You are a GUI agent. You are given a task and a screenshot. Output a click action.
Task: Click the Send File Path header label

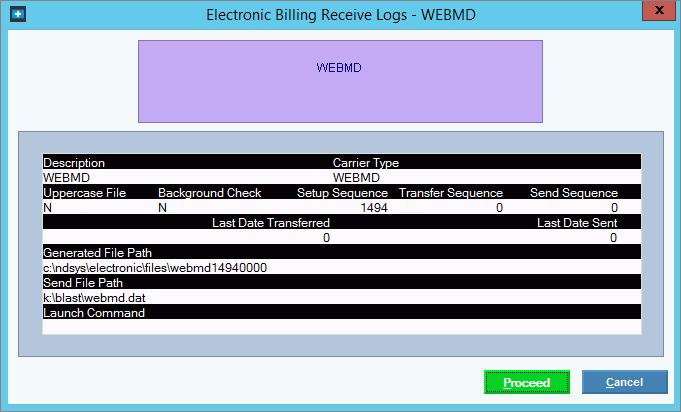83,283
